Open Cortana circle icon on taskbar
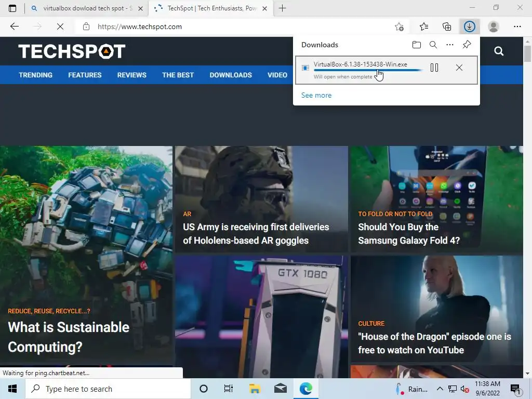The height and width of the screenshot is (399, 532). pos(204,389)
